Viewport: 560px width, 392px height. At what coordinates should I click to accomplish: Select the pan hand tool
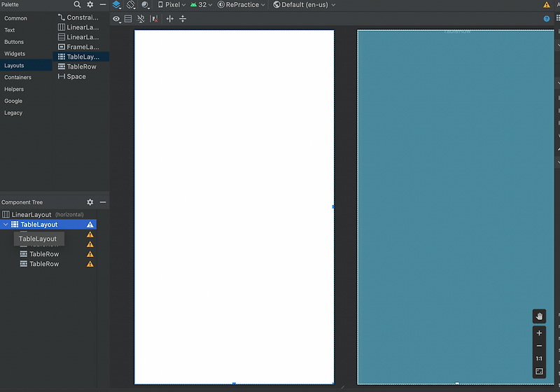pos(539,316)
